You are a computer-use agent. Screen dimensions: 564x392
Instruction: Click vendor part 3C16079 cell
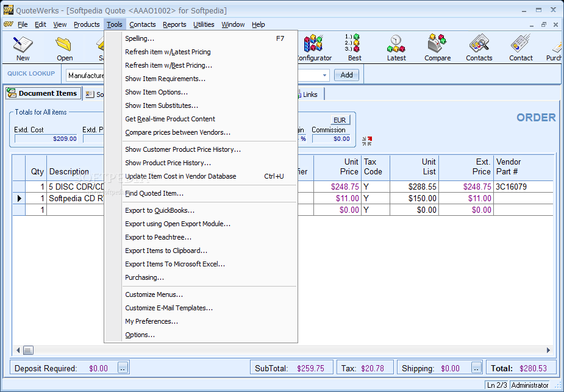[x=523, y=187]
